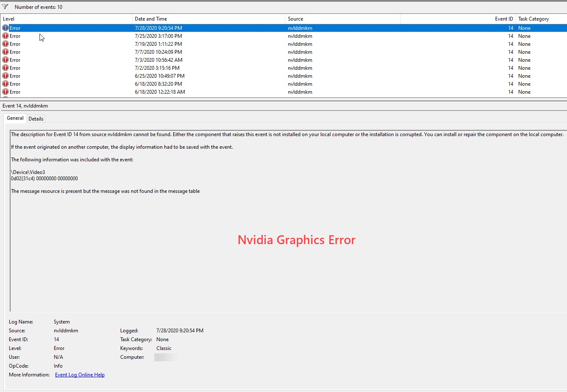This screenshot has width=567, height=392.
Task: Click the 7/3/2020 10:56:42 AM date entry
Action: pyautogui.click(x=158, y=60)
